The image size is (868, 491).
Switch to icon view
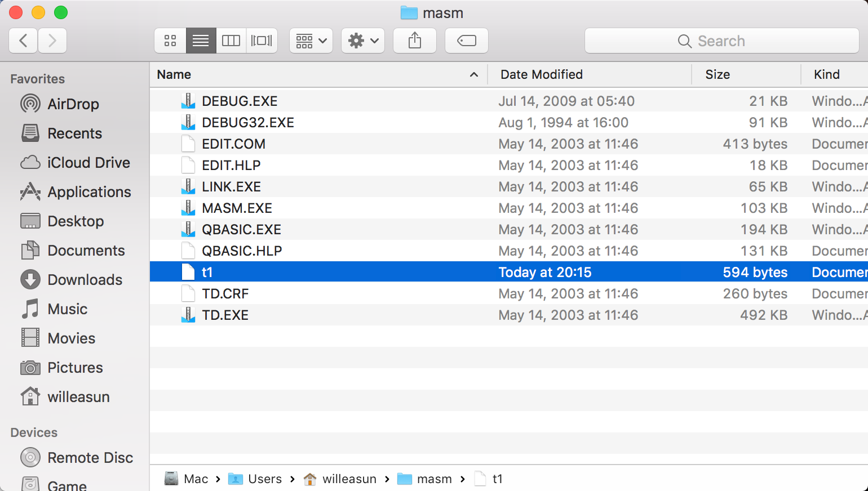point(170,41)
